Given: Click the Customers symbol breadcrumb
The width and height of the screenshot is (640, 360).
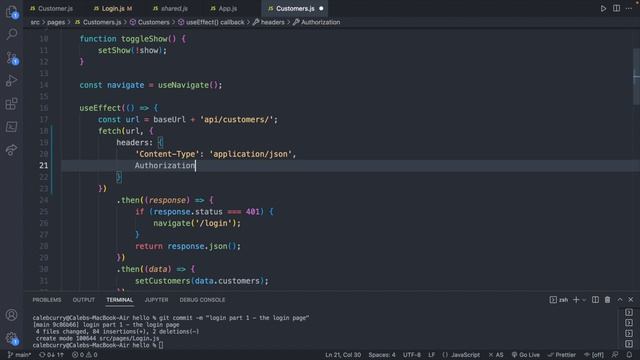Looking at the screenshot, I should [149, 22].
